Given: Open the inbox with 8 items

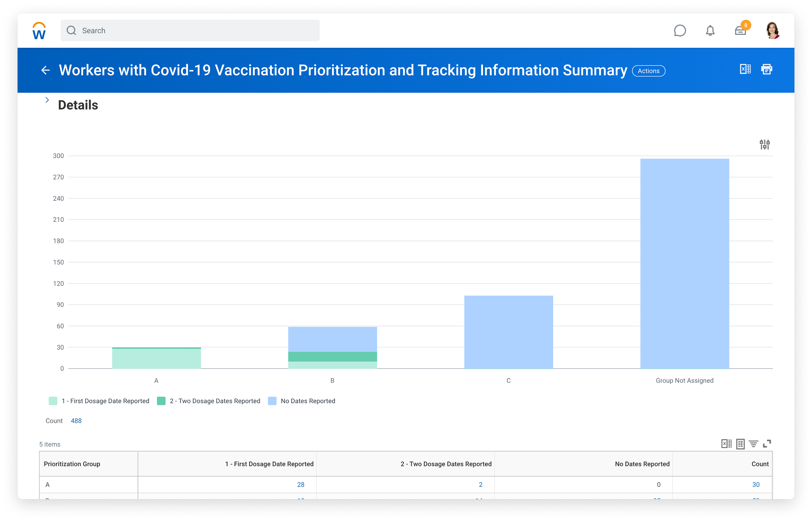Looking at the screenshot, I should (x=740, y=31).
